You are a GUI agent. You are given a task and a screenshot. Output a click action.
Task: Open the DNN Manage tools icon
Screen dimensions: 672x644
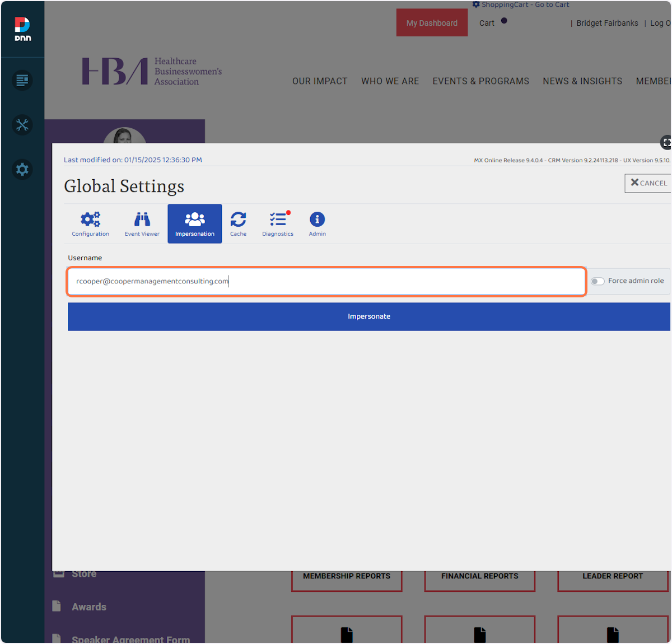coord(22,125)
